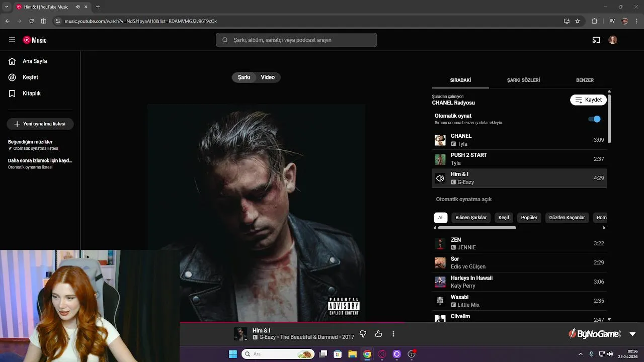Select the All filter chip
Screen dimensions: 644x362
point(441,218)
